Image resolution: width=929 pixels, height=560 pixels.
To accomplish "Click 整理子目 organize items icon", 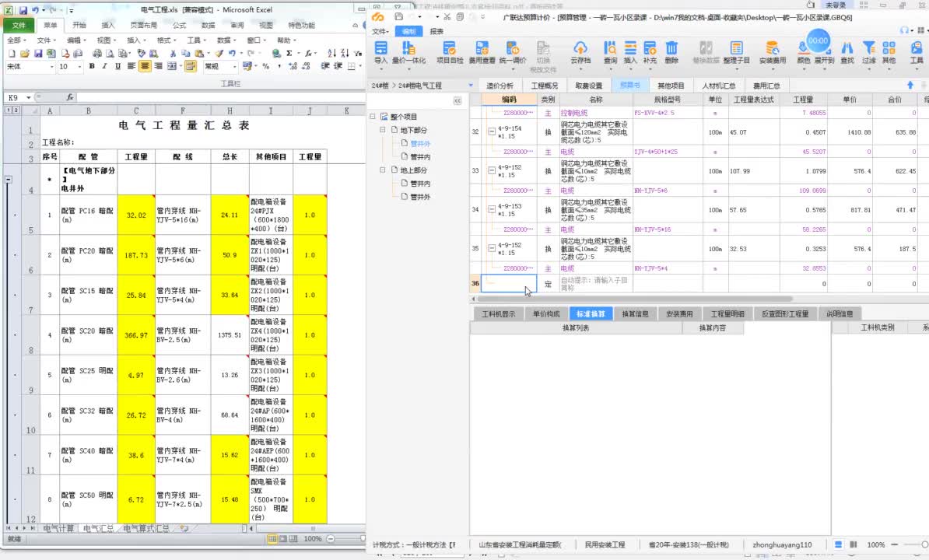I will [x=737, y=48].
